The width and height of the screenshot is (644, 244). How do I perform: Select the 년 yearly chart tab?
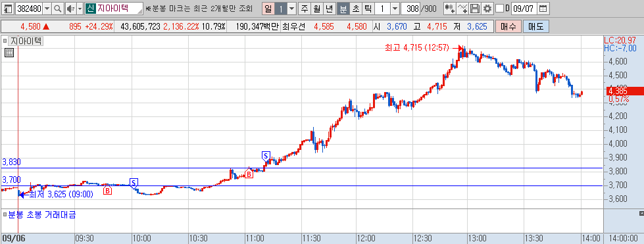[x=330, y=8]
